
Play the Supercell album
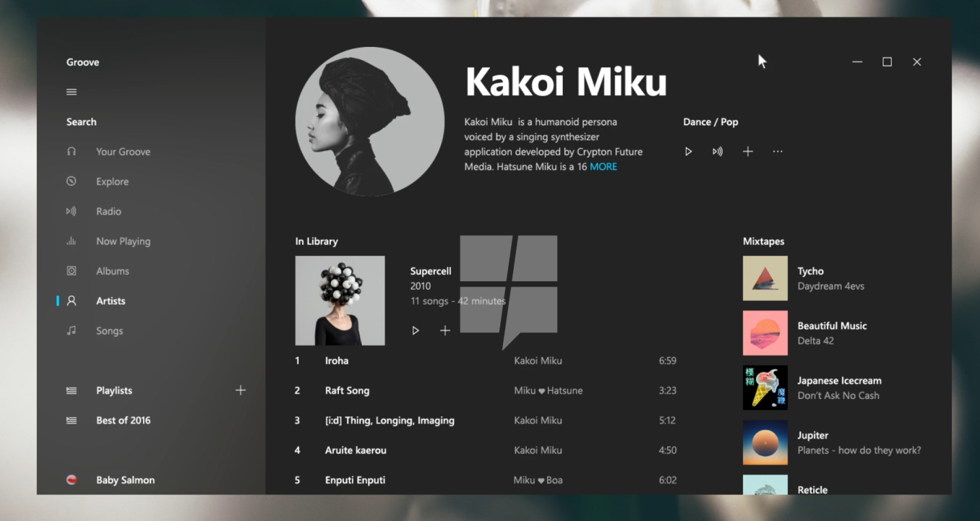coord(415,330)
